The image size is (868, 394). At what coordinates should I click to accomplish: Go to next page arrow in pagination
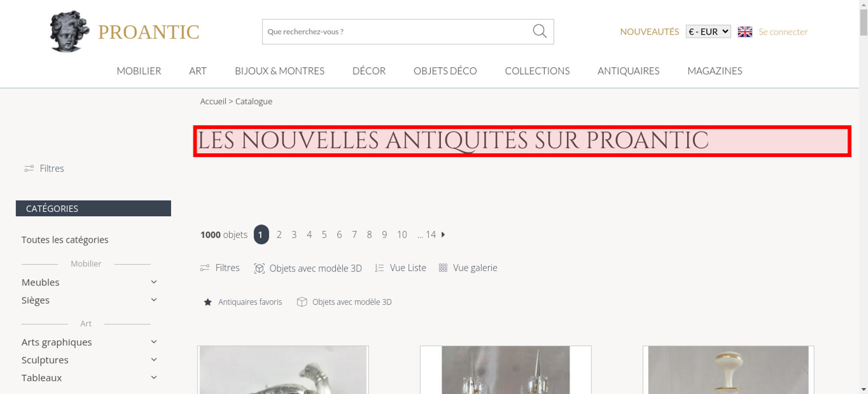coord(443,234)
